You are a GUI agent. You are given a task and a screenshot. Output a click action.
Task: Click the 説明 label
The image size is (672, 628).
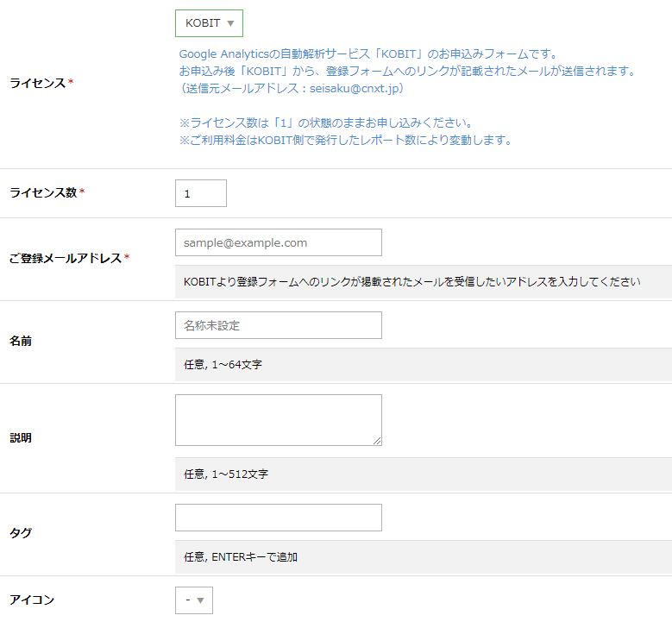click(21, 438)
